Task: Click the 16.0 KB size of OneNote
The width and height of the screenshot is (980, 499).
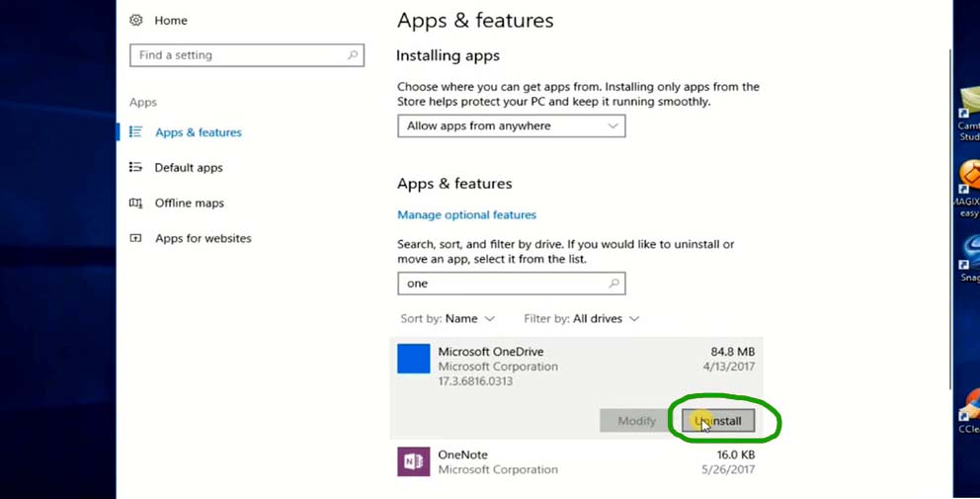Action: pyautogui.click(x=734, y=455)
